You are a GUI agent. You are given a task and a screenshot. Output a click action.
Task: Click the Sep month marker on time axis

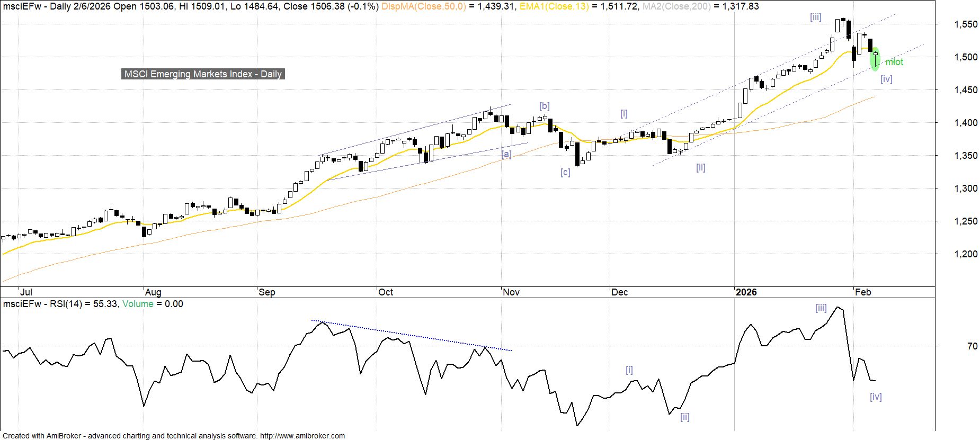click(267, 292)
